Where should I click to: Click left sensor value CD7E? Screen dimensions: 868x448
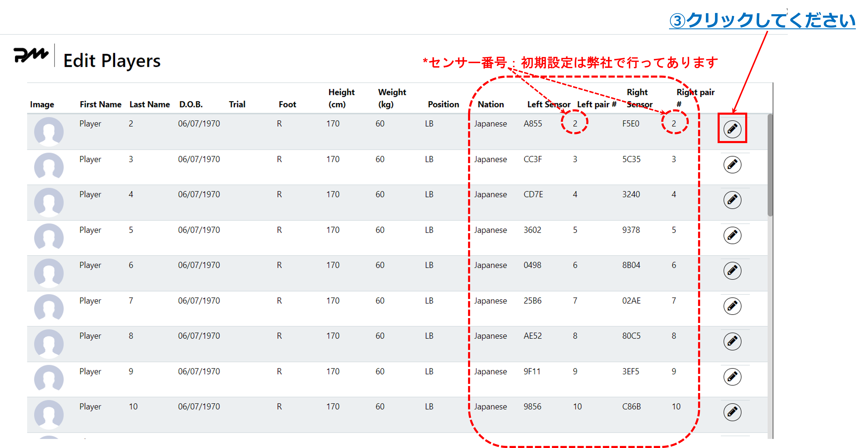(533, 195)
